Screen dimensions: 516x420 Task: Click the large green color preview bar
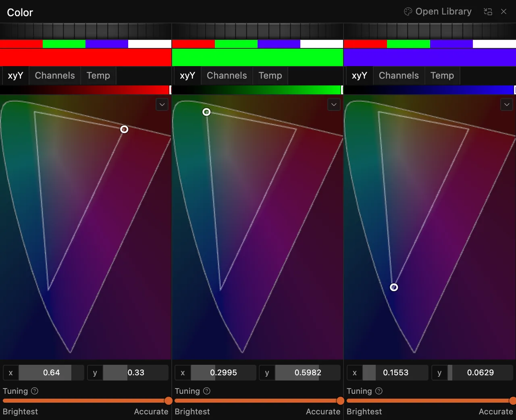[x=258, y=57]
